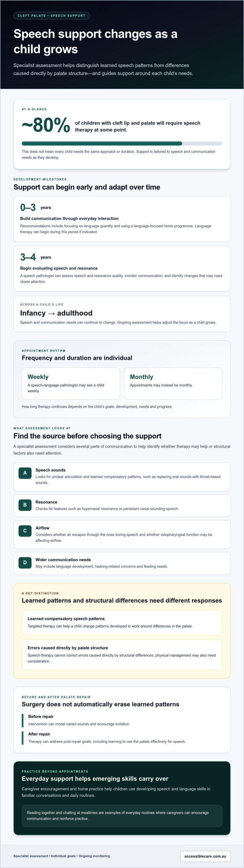Click the letter C badge for Airflow
The image size is (244, 868).
tap(25, 531)
